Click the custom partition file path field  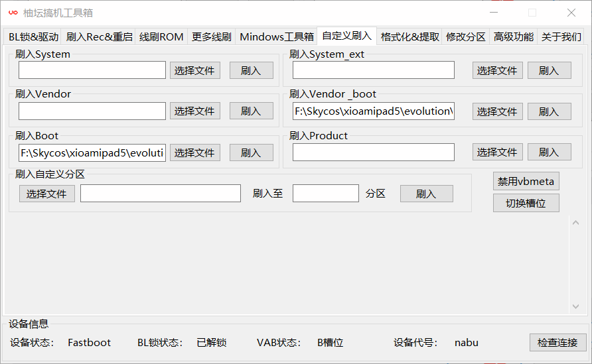(161, 193)
